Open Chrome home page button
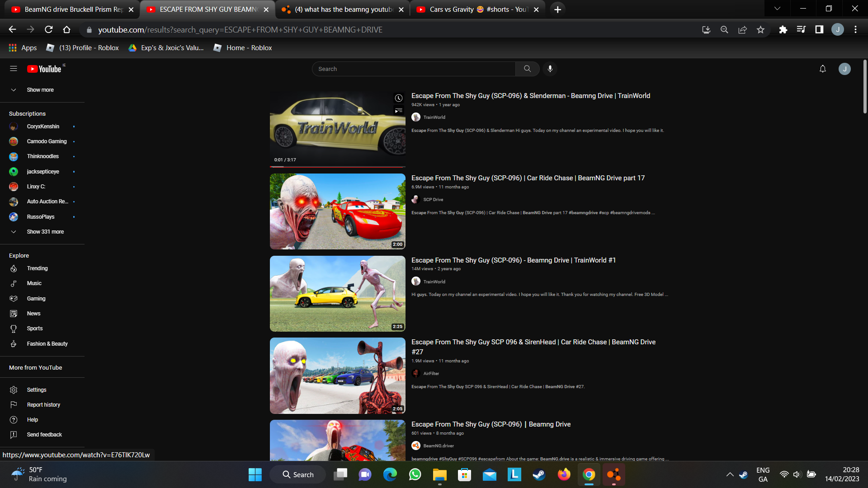 coord(67,29)
